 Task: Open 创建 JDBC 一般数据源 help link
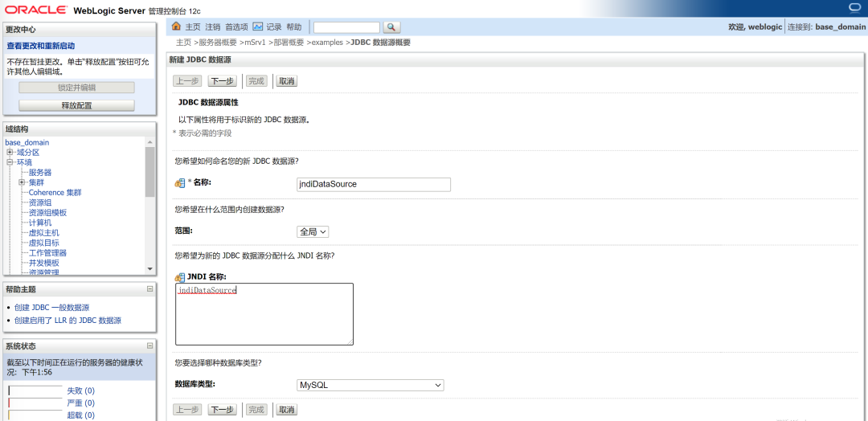coord(52,308)
